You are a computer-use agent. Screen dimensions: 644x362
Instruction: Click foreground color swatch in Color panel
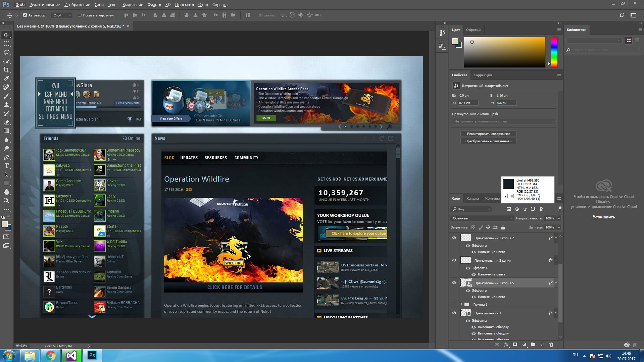(x=455, y=41)
